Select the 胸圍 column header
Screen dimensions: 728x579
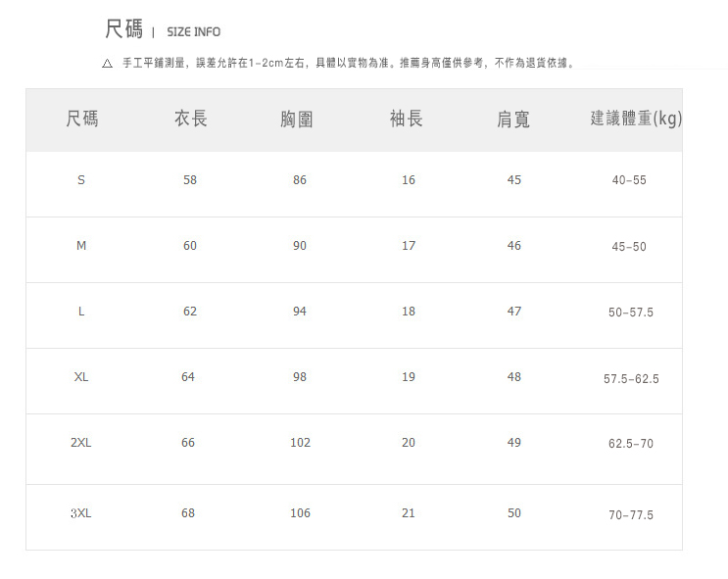coord(297,120)
